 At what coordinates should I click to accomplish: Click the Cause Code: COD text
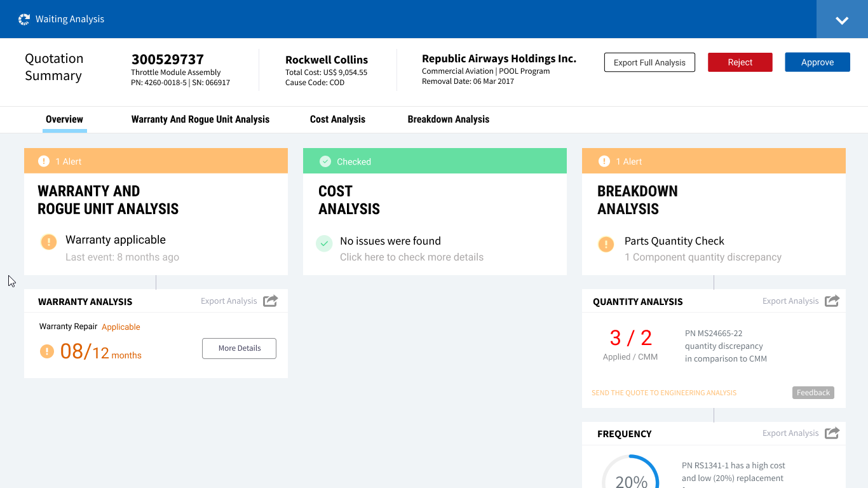coord(315,83)
